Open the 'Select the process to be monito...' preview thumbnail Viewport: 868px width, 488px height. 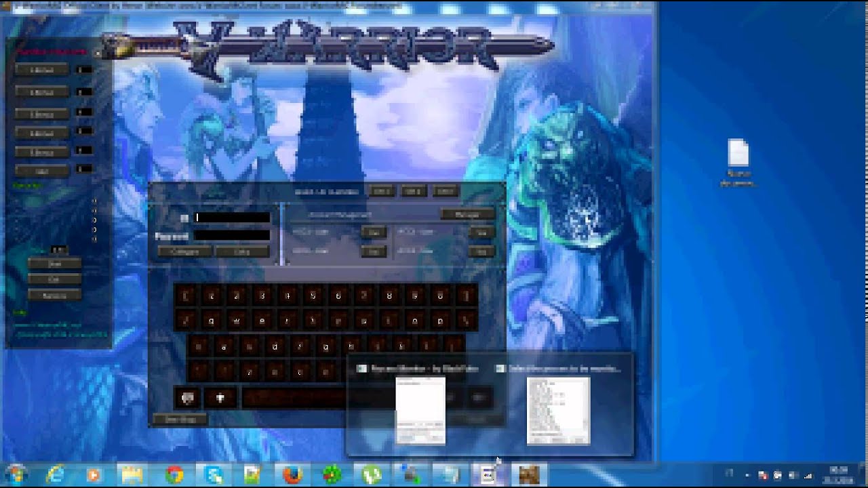(x=558, y=411)
